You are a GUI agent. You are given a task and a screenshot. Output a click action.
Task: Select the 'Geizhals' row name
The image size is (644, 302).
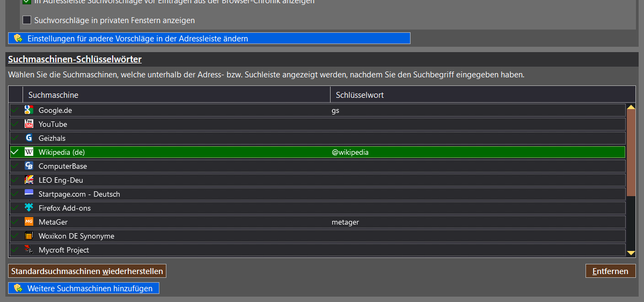coord(52,138)
